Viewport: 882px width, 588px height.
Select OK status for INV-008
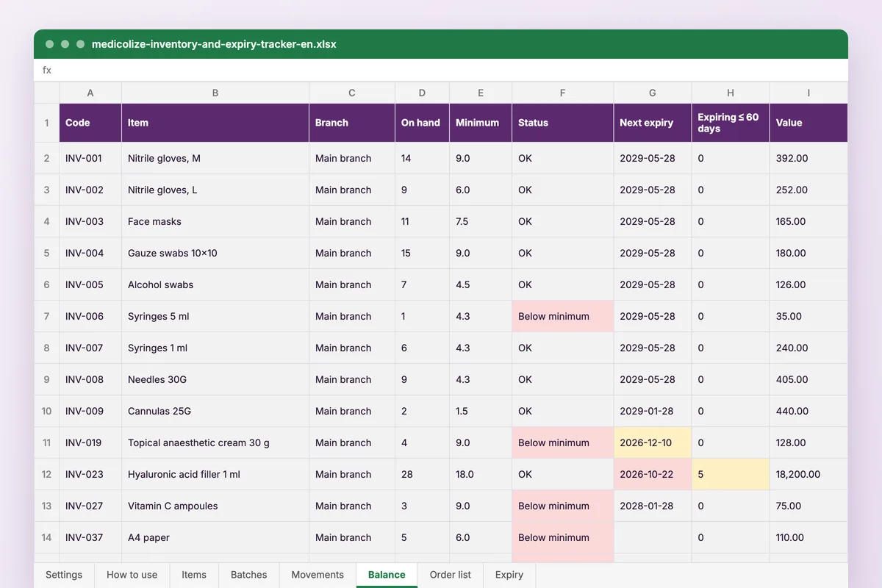click(563, 379)
